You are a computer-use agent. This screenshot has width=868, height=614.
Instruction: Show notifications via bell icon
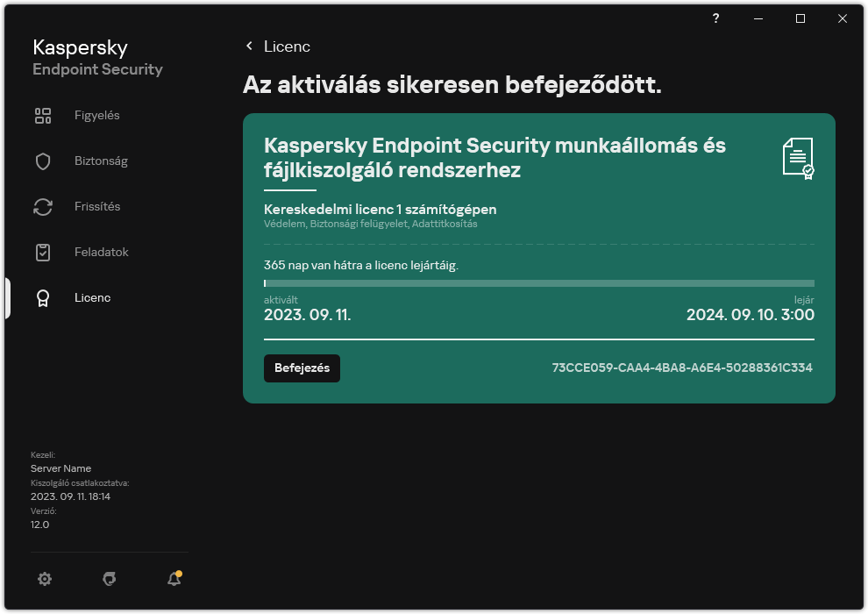pos(174,579)
